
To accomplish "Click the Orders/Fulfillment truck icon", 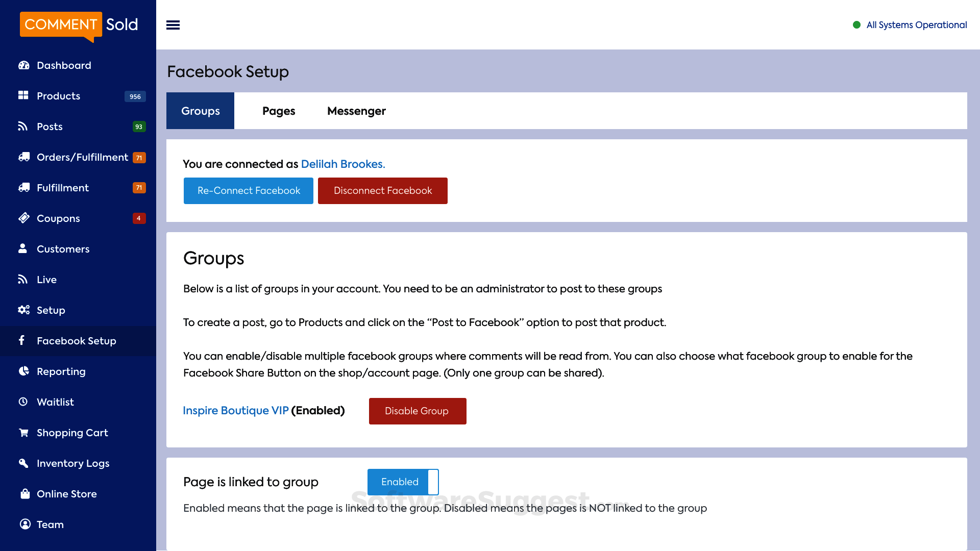I will point(23,157).
